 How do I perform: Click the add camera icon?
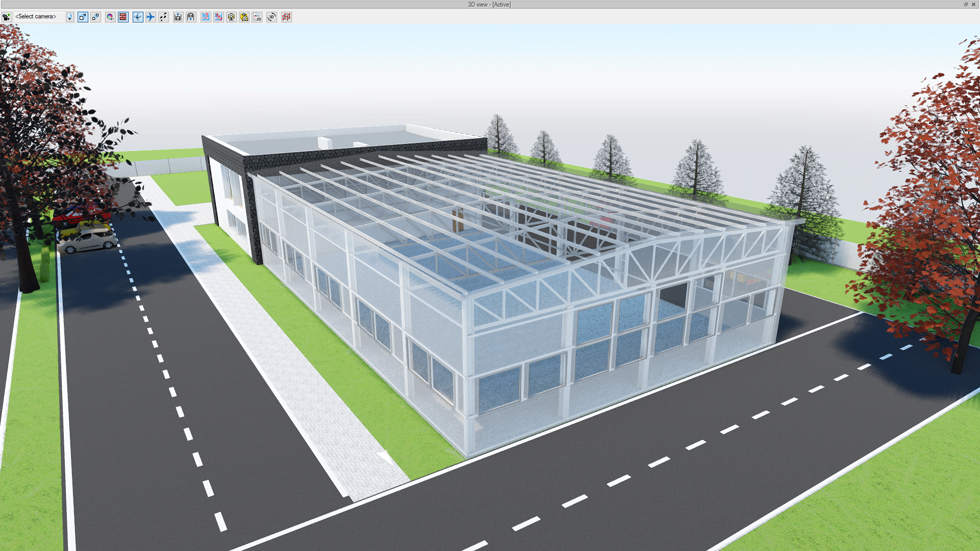tap(6, 17)
